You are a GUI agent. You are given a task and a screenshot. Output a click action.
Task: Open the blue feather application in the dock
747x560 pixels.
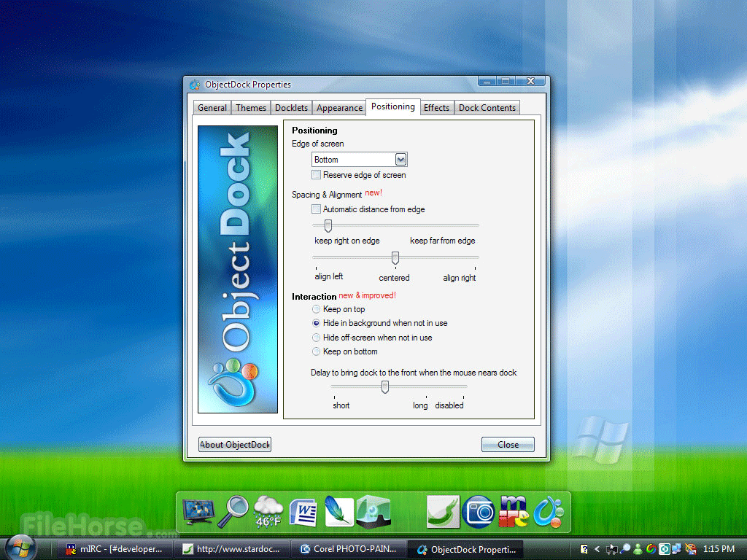(338, 511)
